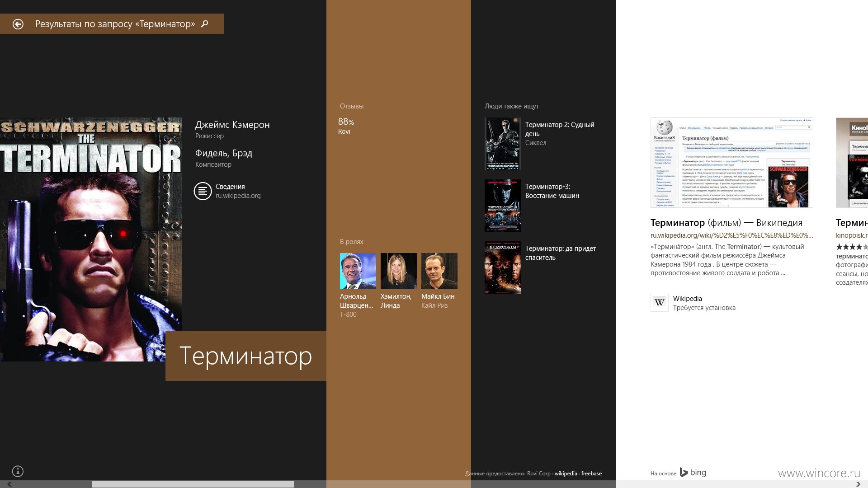Open Терминатор: да придет спаситель poster
The width and height of the screenshot is (868, 488).
pos(503,268)
